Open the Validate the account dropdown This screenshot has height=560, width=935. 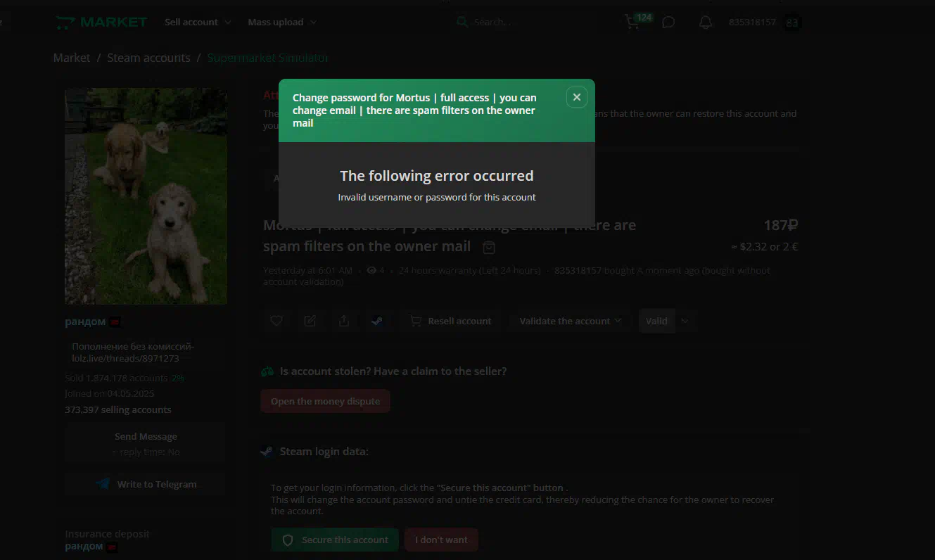[571, 321]
